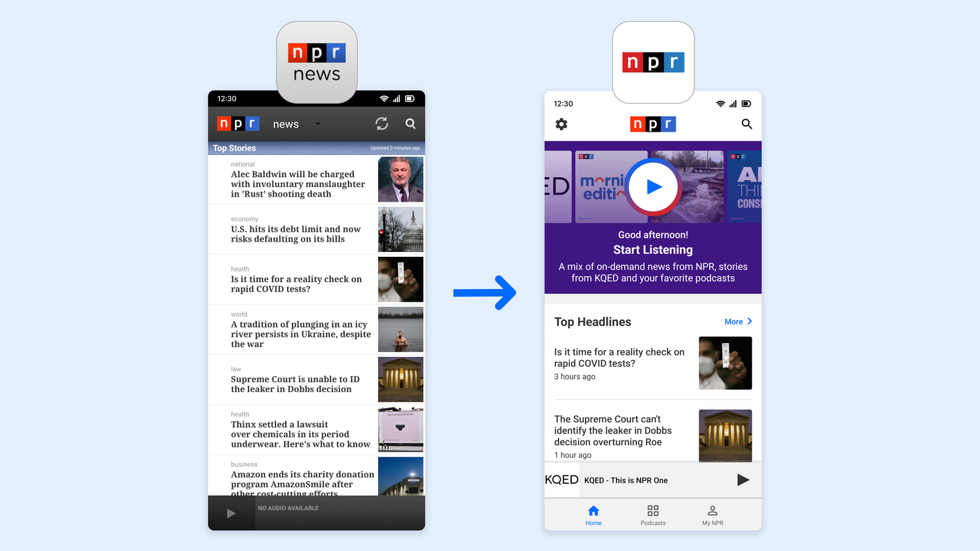The image size is (980, 551).
Task: Open Top Headlines More link
Action: 734,321
